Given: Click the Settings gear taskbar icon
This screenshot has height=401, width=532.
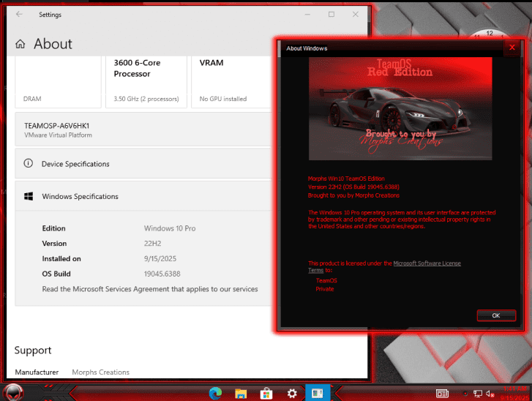Looking at the screenshot, I should point(292,393).
